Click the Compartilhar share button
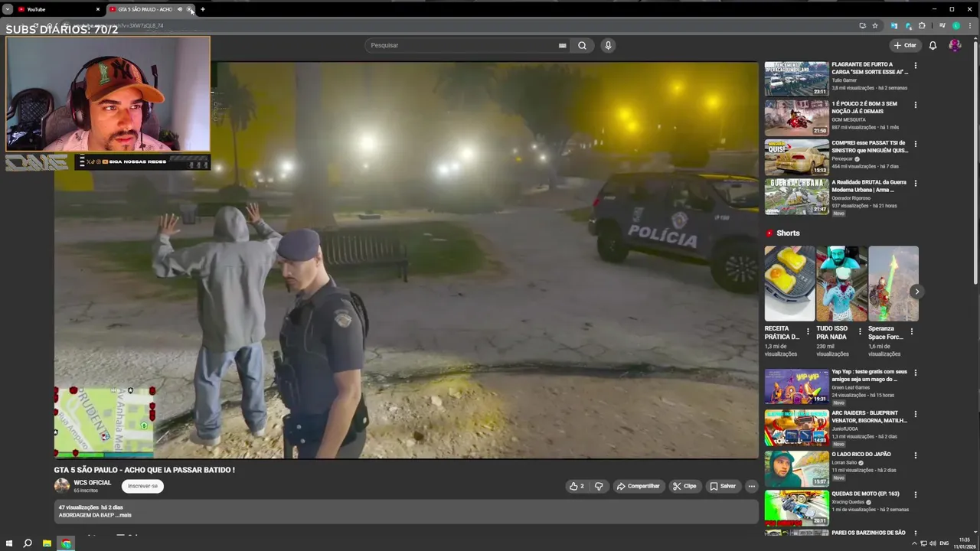Screen dimensions: 980x551 639,486
